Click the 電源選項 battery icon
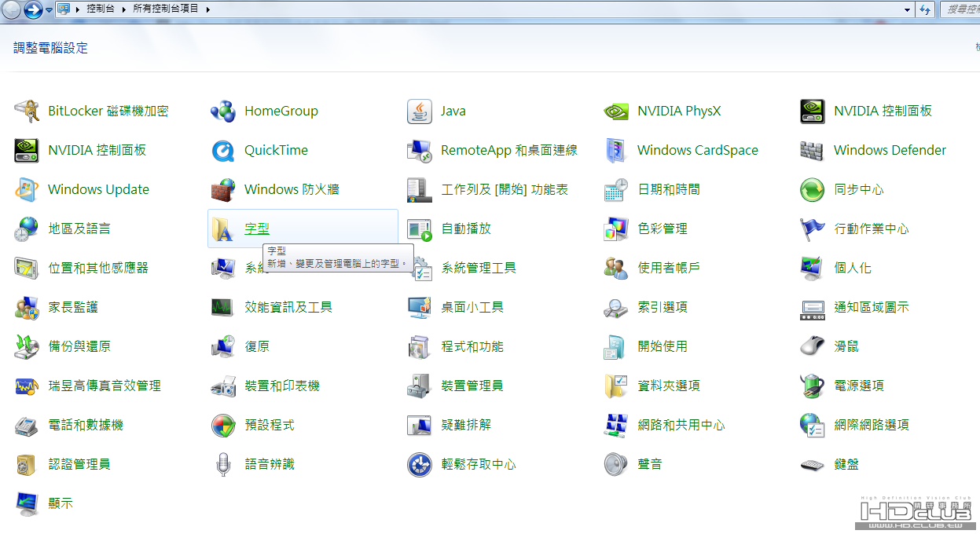Image resolution: width=980 pixels, height=534 pixels. click(813, 386)
